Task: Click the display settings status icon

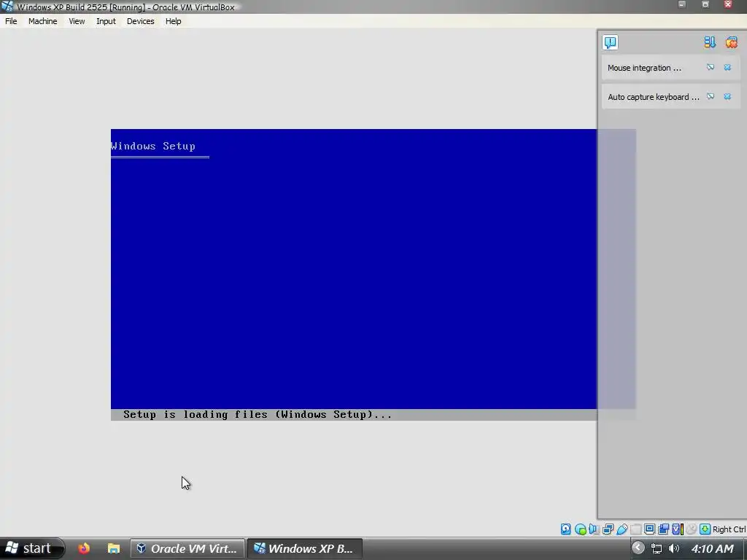Action: [649, 529]
